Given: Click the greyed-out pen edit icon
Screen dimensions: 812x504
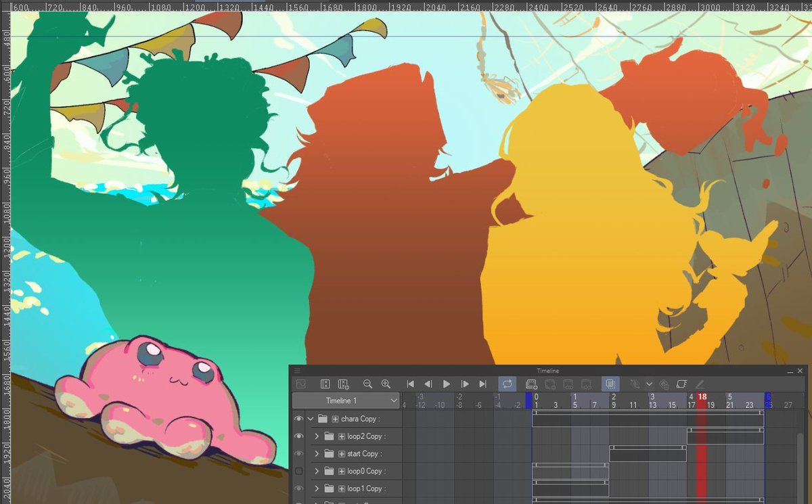Looking at the screenshot, I should tap(700, 384).
